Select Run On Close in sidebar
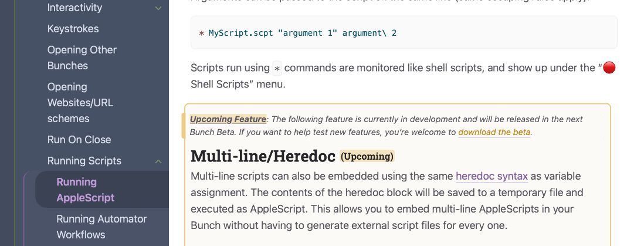The height and width of the screenshot is (246, 644). (79, 140)
